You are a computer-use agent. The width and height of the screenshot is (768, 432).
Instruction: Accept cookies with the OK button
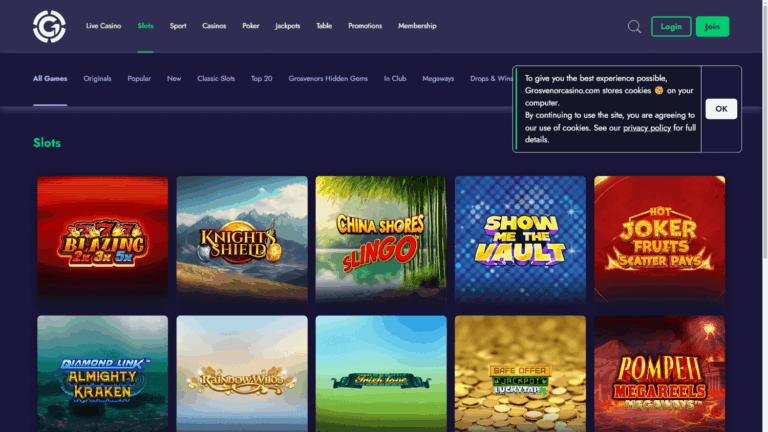point(721,109)
